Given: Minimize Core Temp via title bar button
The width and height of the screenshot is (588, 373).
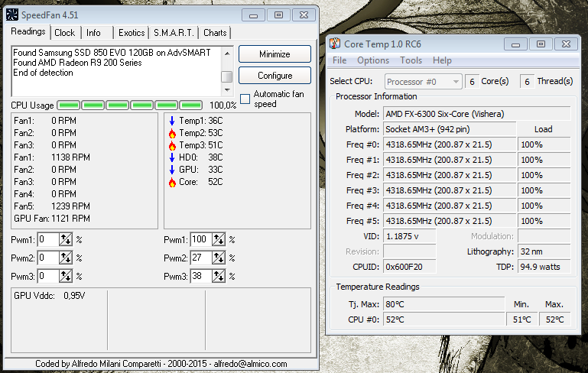Looking at the screenshot, I should [x=515, y=44].
